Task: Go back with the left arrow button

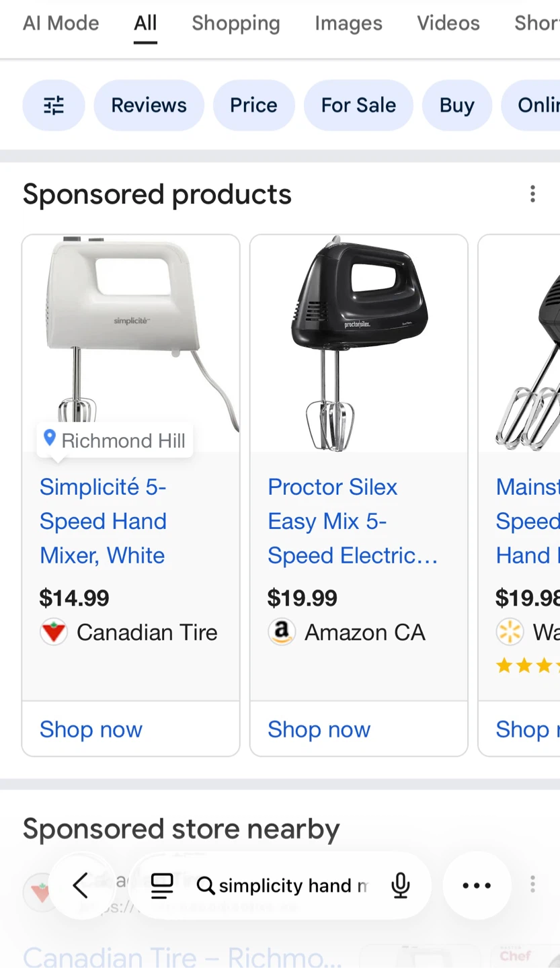Action: pyautogui.click(x=81, y=885)
